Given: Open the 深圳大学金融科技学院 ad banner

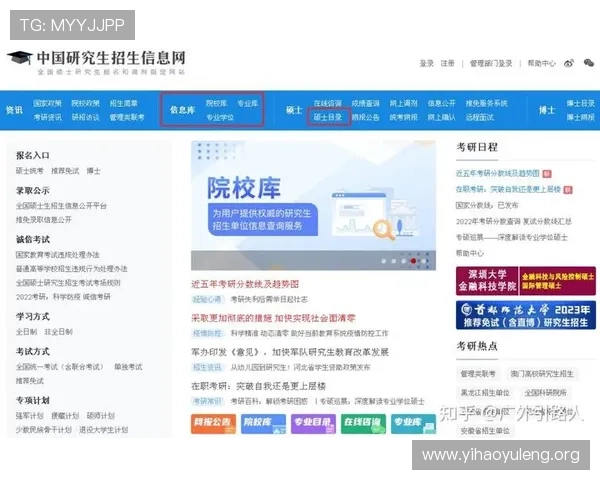Looking at the screenshot, I should pos(526,281).
